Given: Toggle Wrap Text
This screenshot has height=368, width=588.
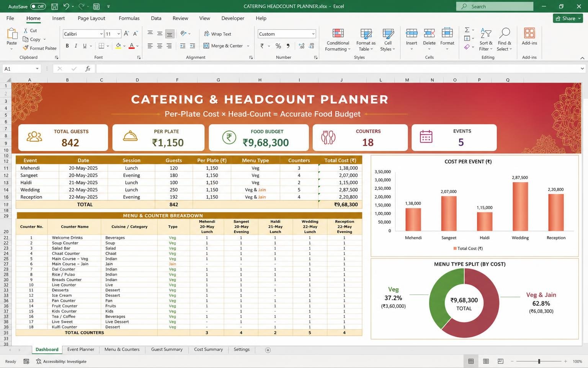Looking at the screenshot, I should pos(217,34).
